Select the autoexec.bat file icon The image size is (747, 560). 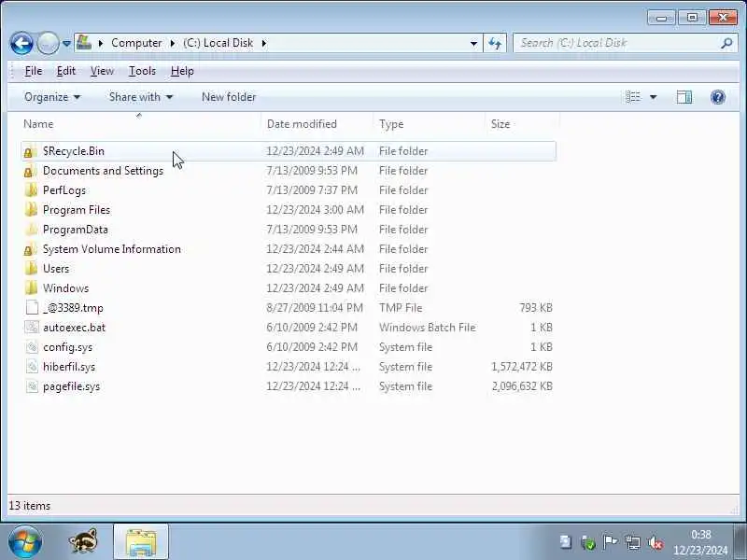[32, 328]
